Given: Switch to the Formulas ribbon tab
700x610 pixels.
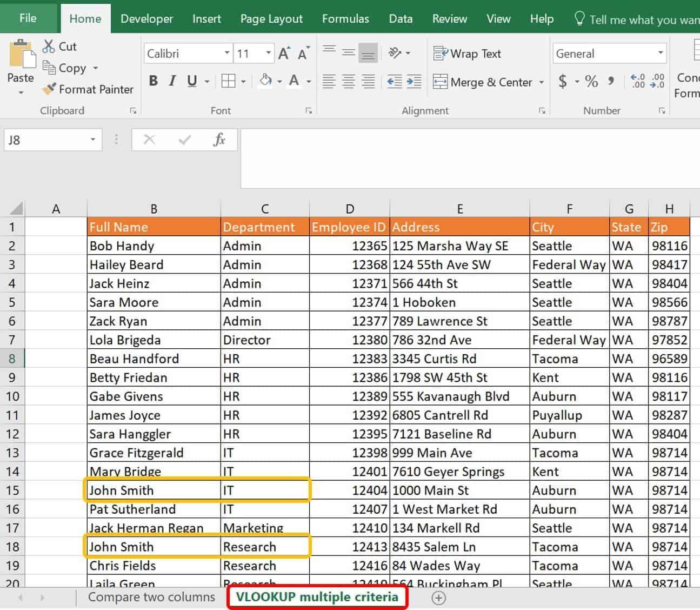Looking at the screenshot, I should [345, 19].
